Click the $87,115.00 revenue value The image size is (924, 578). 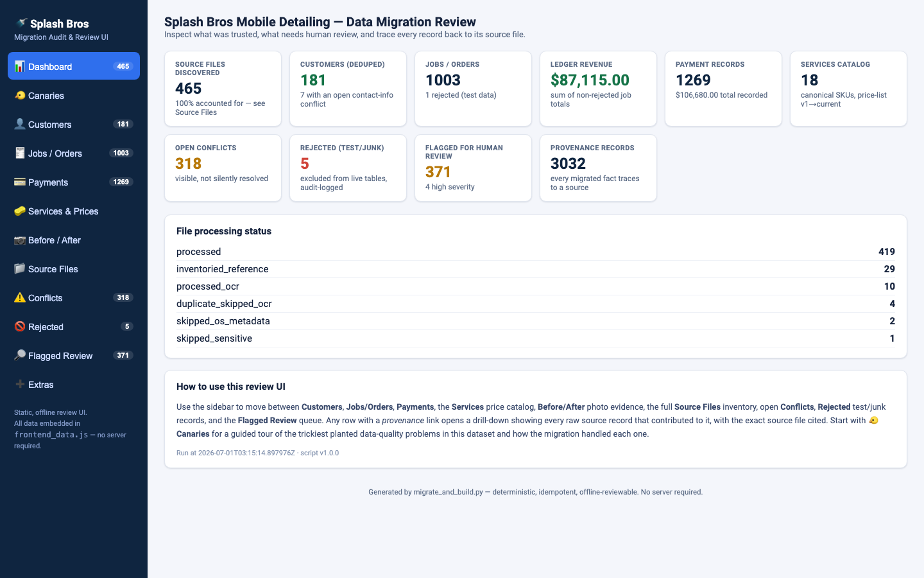pyautogui.click(x=590, y=80)
